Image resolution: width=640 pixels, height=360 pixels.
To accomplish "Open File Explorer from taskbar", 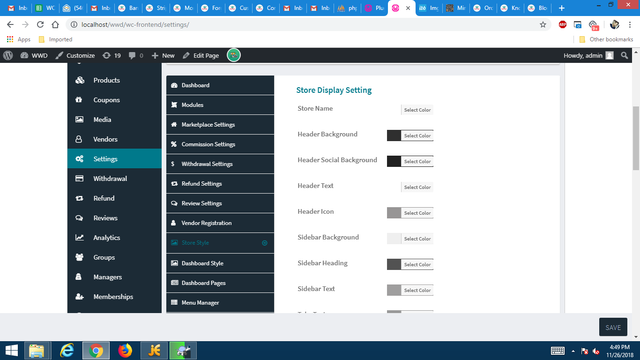I will (x=37, y=351).
